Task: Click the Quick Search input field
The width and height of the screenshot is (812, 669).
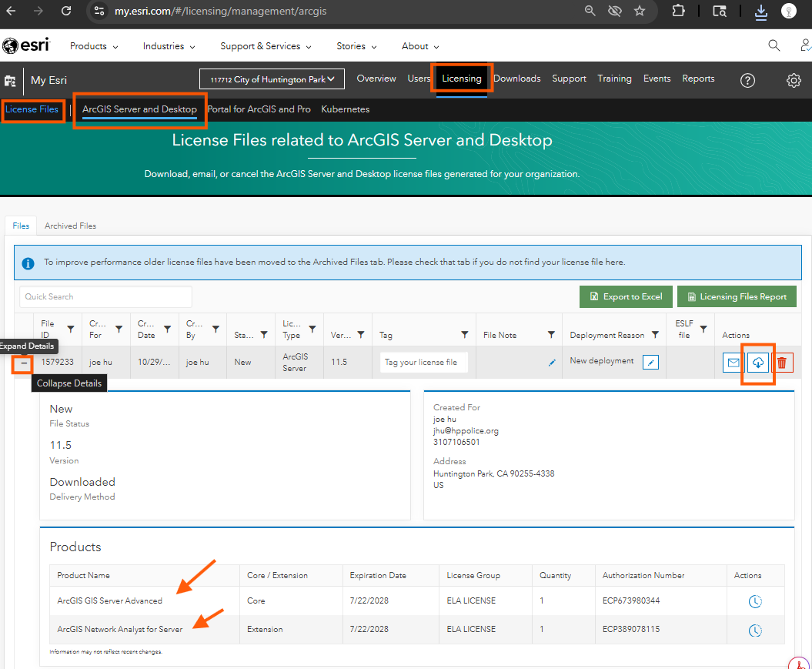Action: point(105,296)
